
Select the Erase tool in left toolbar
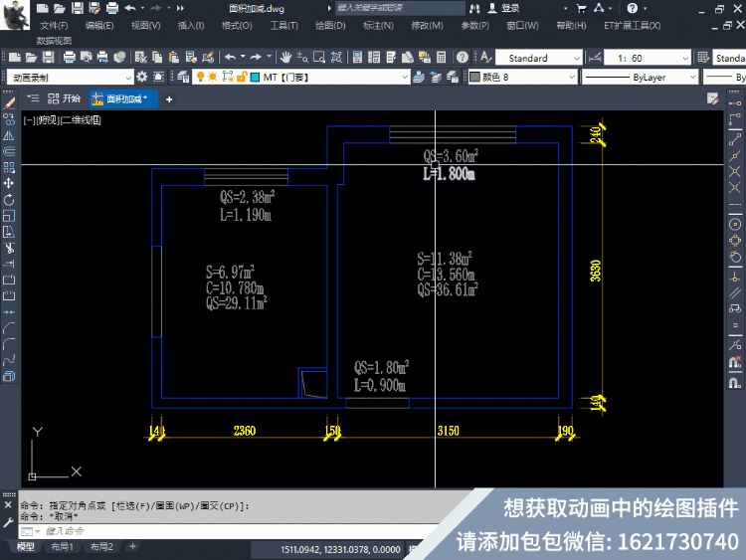tap(9, 102)
